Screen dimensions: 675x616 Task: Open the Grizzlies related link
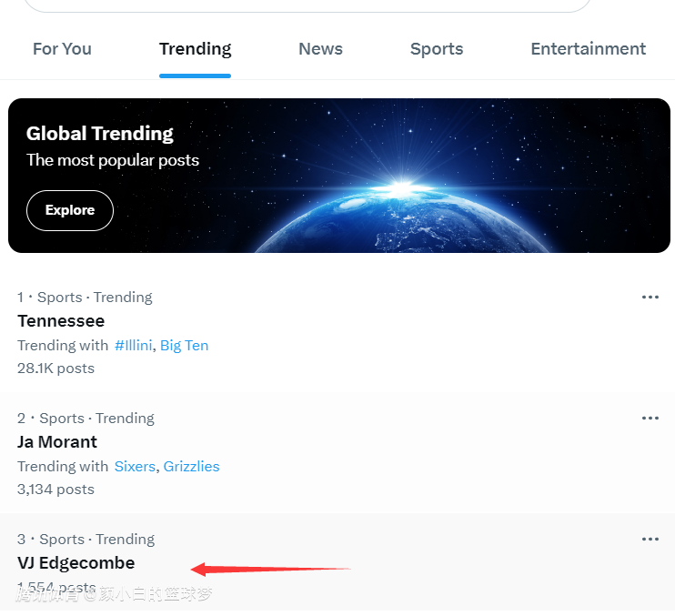pos(191,467)
